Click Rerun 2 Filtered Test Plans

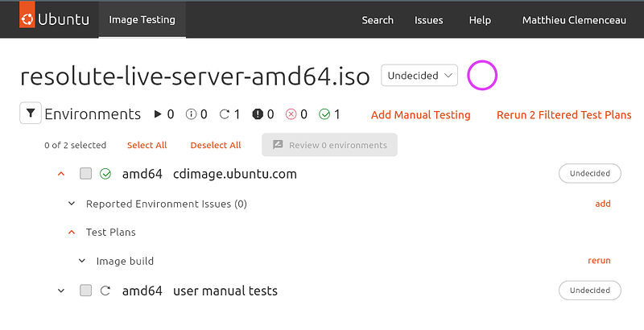pos(564,115)
